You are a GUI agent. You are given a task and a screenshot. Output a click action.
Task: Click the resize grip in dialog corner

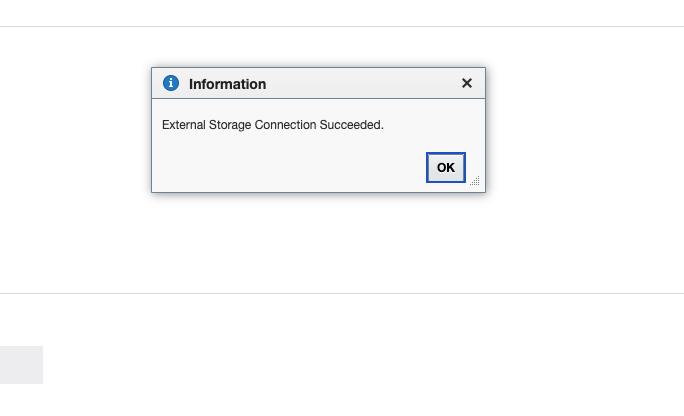pos(475,181)
